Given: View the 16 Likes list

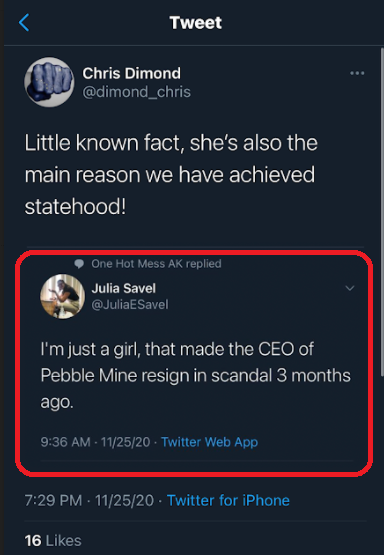Looking at the screenshot, I should [x=53, y=540].
